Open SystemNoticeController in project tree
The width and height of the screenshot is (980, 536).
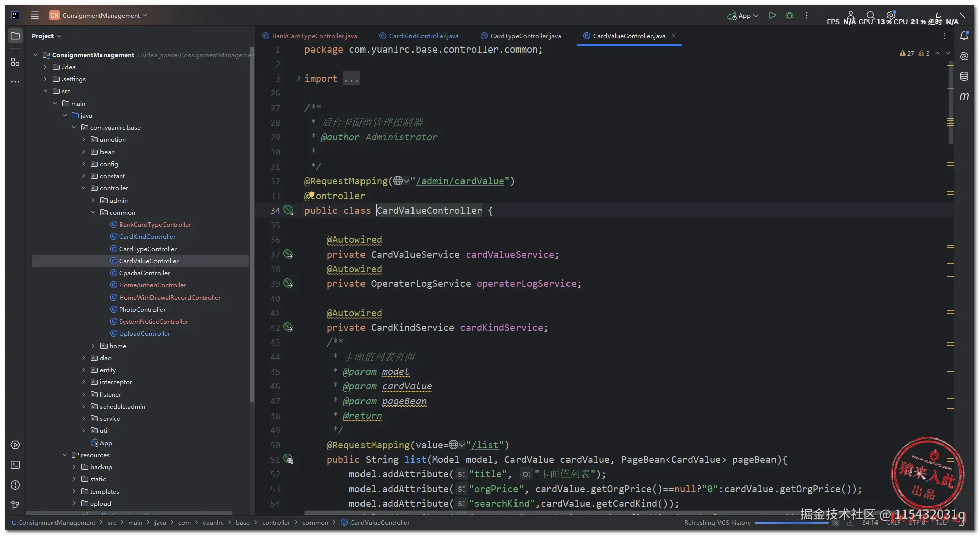click(x=153, y=321)
